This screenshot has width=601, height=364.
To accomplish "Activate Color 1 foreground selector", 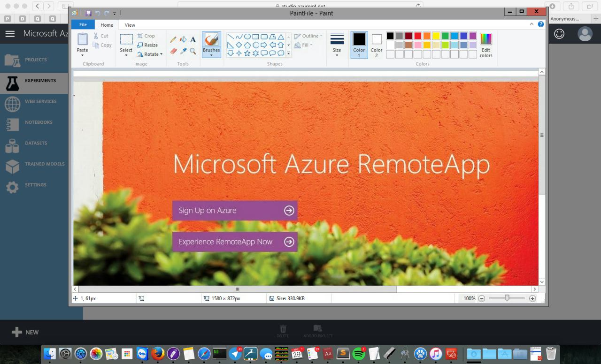I will [x=359, y=45].
